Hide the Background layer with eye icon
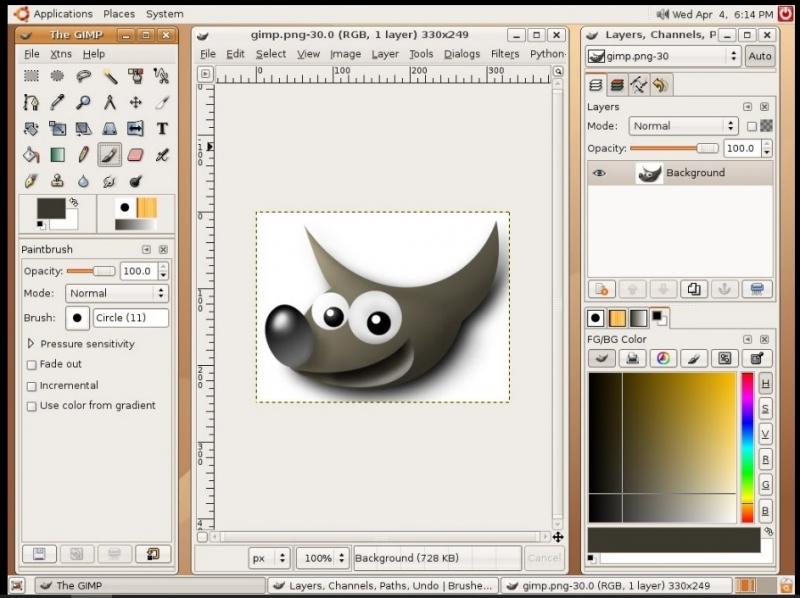The height and width of the screenshot is (598, 800). [599, 173]
